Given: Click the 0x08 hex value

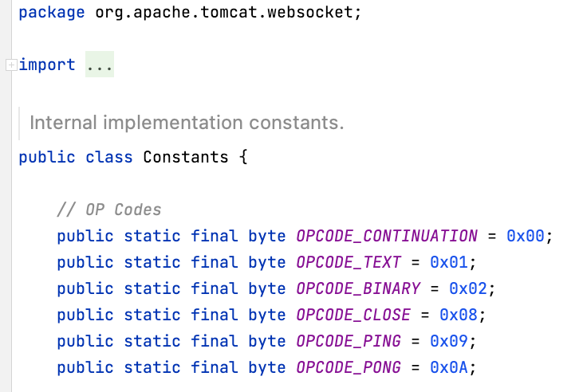Looking at the screenshot, I should tap(463, 315).
